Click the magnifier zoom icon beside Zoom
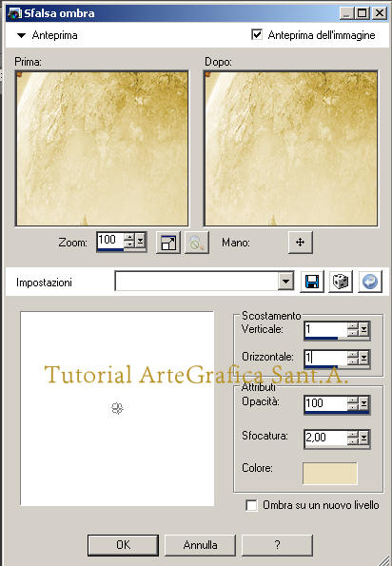 pos(197,243)
